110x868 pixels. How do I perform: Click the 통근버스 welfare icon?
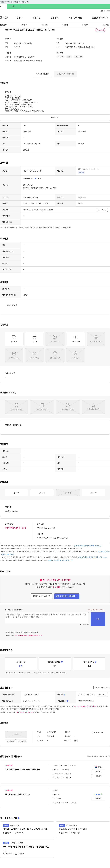coord(14,339)
